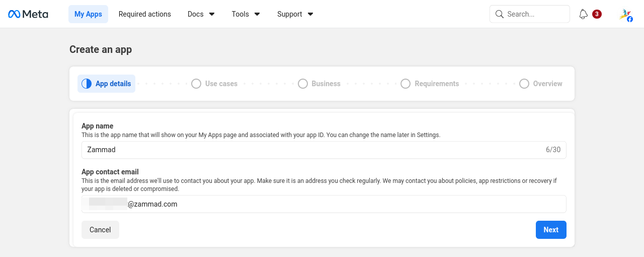This screenshot has height=257, width=644.
Task: Select the Overview step
Action: pos(541,84)
